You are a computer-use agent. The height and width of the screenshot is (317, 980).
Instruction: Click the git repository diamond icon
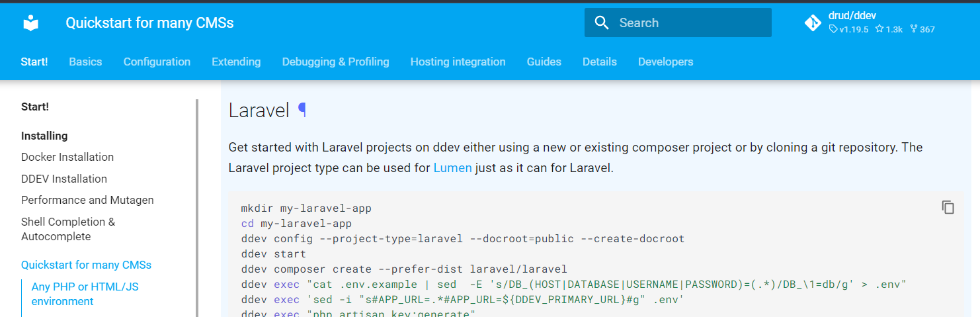813,23
